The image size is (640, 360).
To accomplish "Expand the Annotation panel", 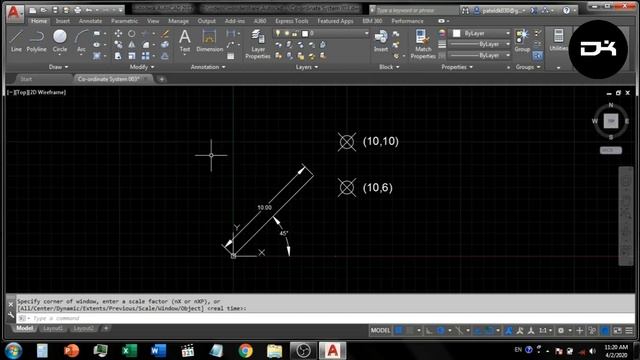I will (208, 67).
